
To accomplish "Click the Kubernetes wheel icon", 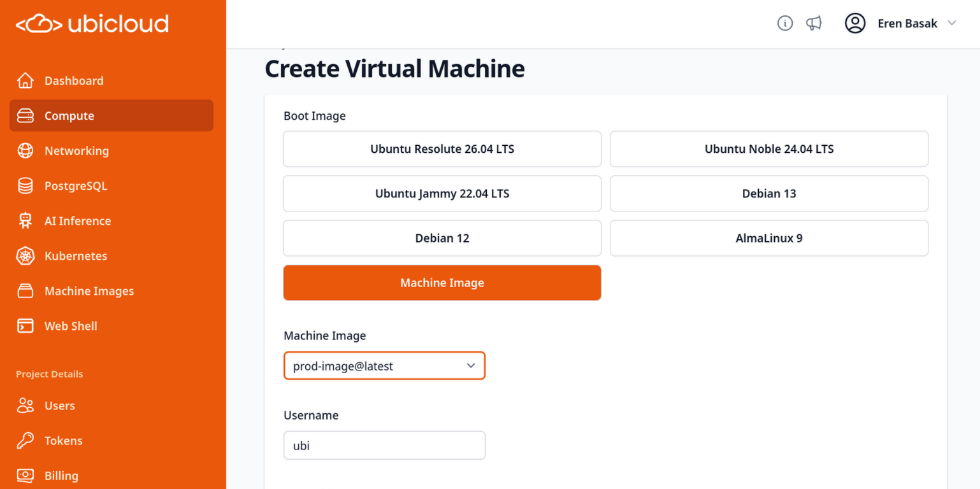I will pyautogui.click(x=25, y=256).
